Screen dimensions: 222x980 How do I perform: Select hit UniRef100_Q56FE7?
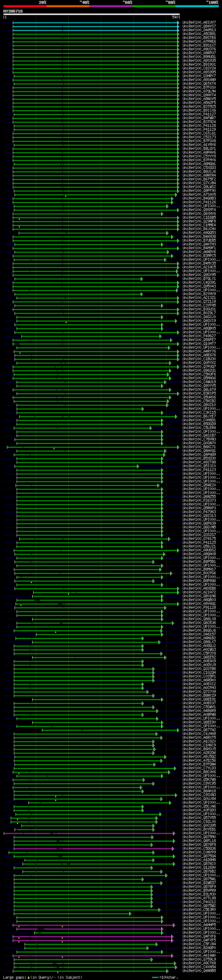(199, 340)
